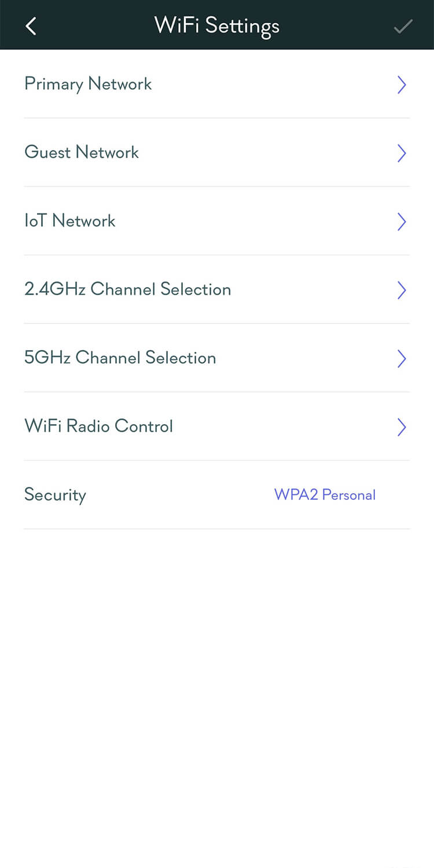The height and width of the screenshot is (868, 434).
Task: Open the 5GHz Channel Selection text
Action: [x=120, y=358]
